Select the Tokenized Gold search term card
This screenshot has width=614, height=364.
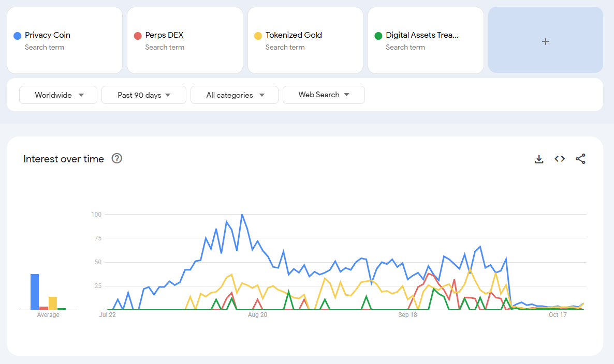[x=305, y=40]
